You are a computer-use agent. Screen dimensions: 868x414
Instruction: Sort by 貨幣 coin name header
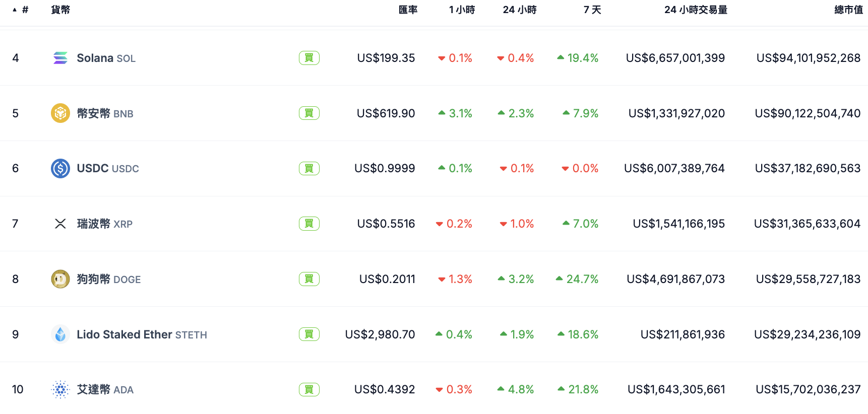click(x=60, y=10)
